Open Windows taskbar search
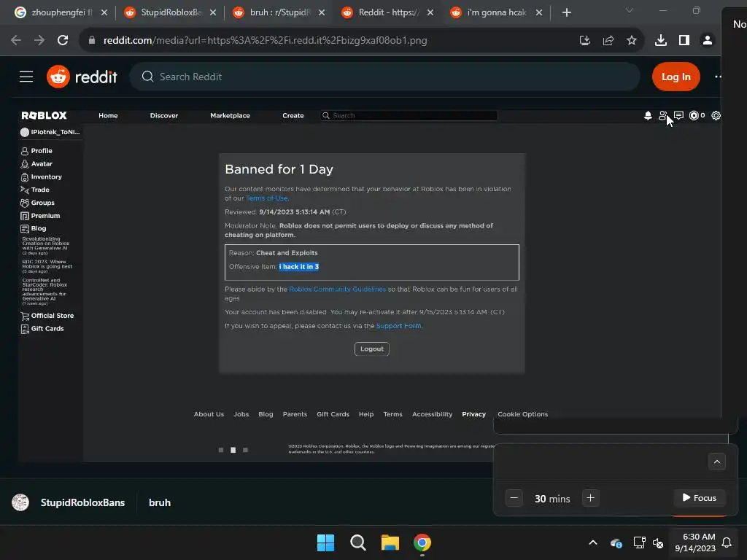 coord(357,542)
